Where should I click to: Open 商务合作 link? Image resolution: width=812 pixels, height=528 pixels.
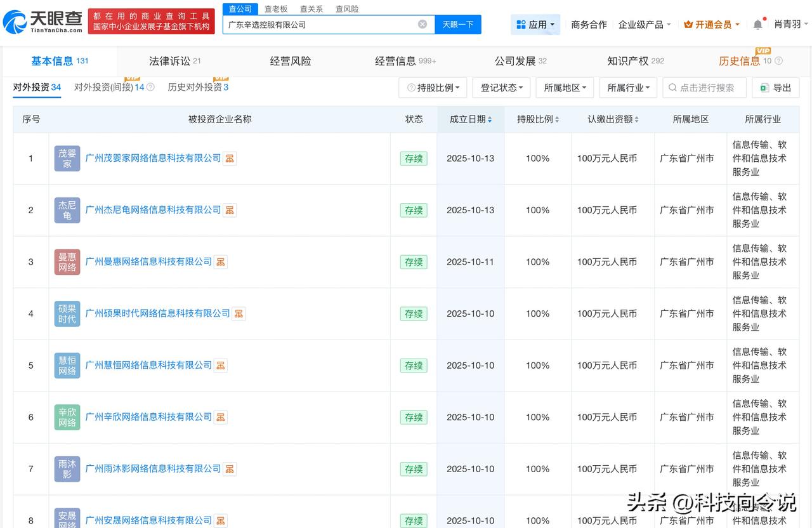(x=589, y=25)
